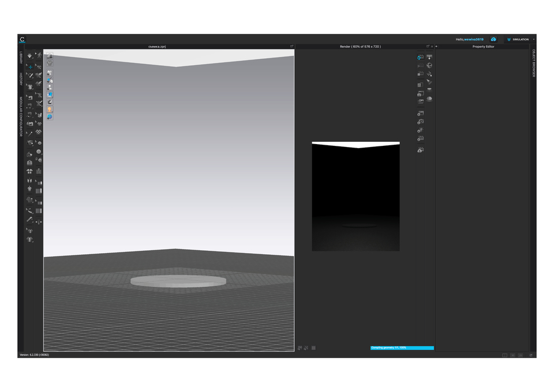Click the round button tool icon

click(x=39, y=152)
